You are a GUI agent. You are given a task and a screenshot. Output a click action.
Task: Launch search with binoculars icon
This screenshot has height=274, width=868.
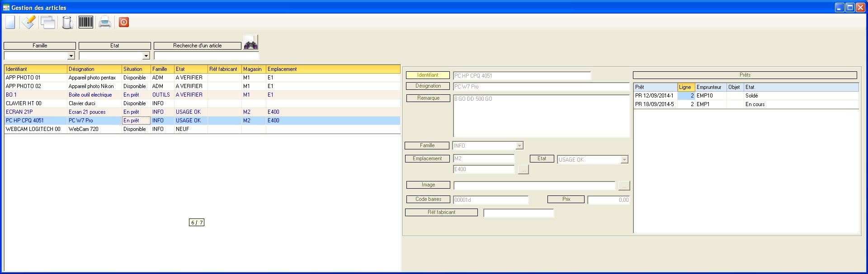(x=250, y=42)
